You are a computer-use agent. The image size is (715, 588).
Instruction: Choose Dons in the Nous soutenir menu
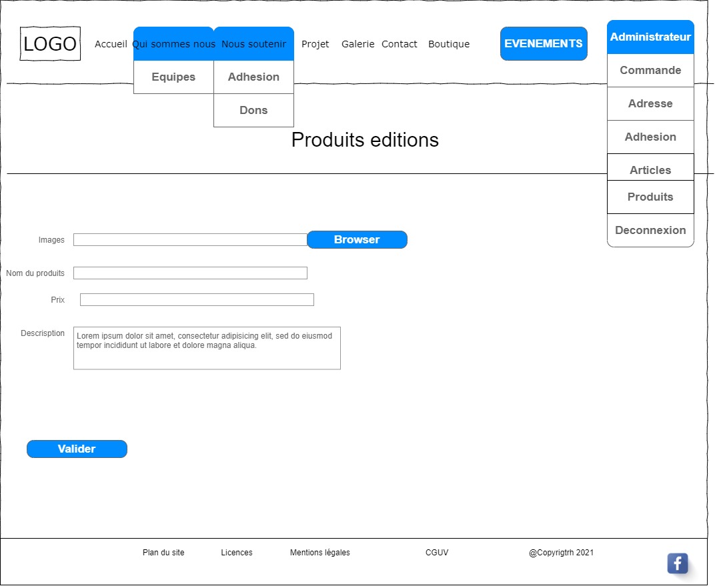253,111
